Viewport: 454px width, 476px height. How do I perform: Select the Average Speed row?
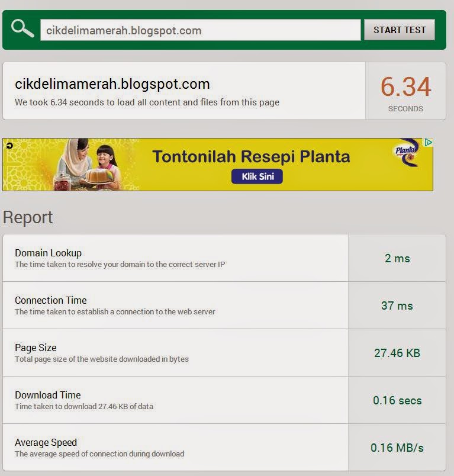click(x=224, y=448)
